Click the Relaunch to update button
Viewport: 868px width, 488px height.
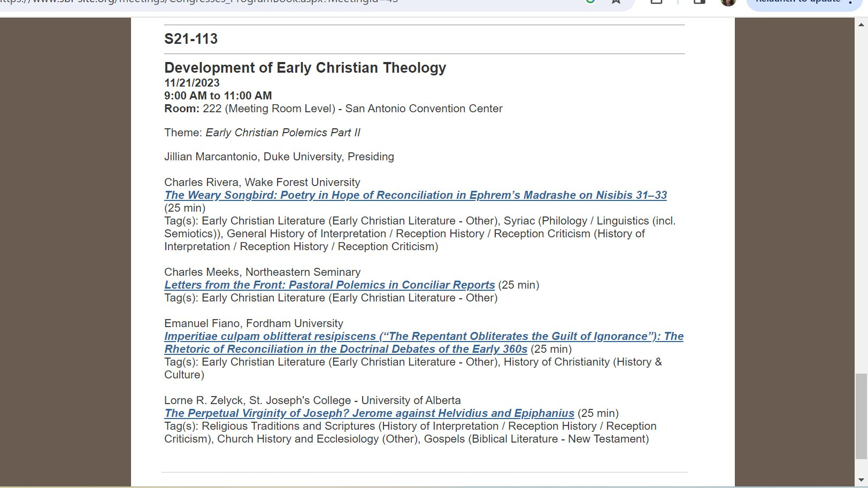(797, 2)
